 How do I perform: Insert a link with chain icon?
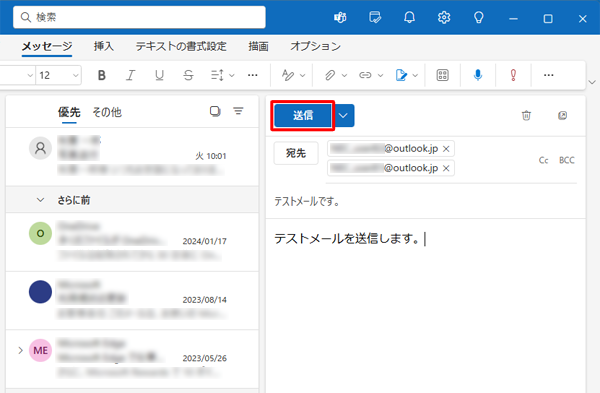tap(365, 75)
